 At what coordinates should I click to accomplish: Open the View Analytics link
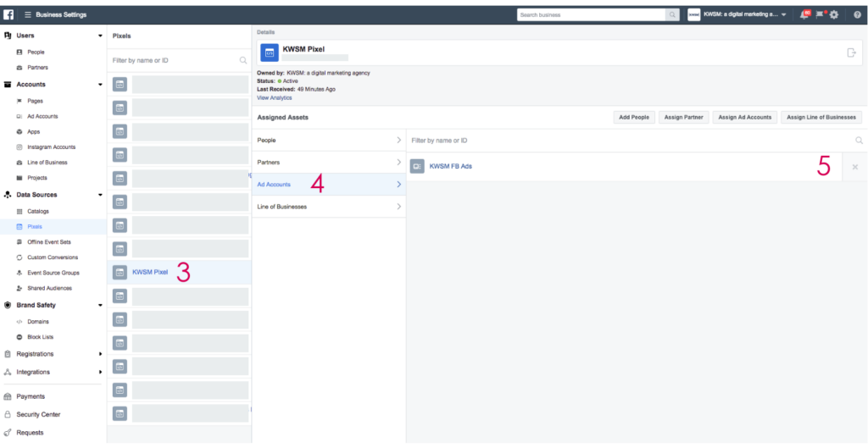pos(274,98)
